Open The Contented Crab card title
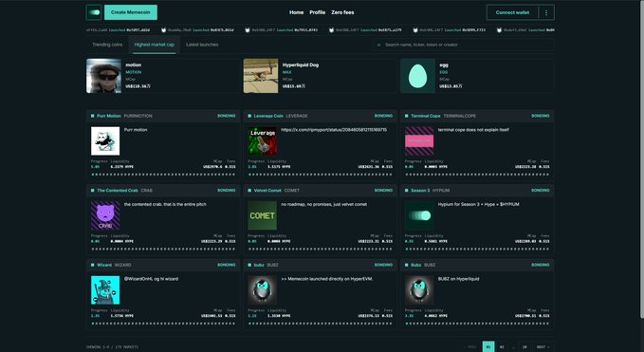 (118, 191)
